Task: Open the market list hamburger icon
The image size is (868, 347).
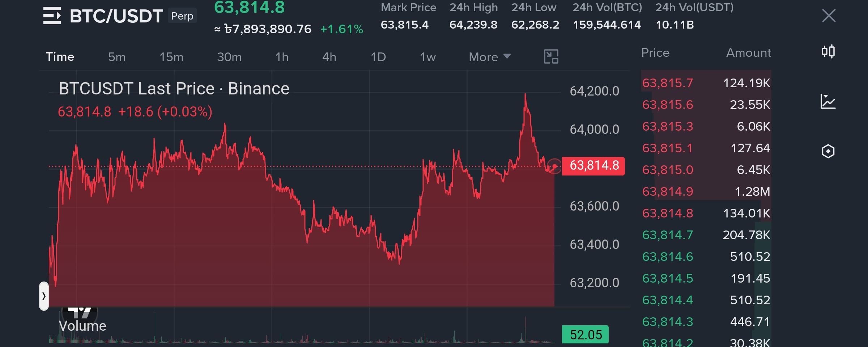Action: [52, 16]
